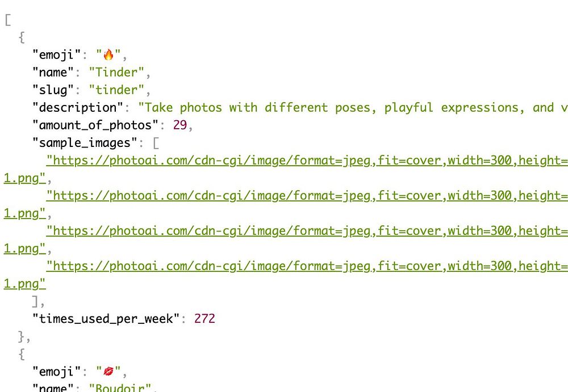The image size is (568, 392).
Task: Open the last sample image URL link
Action: point(307,266)
